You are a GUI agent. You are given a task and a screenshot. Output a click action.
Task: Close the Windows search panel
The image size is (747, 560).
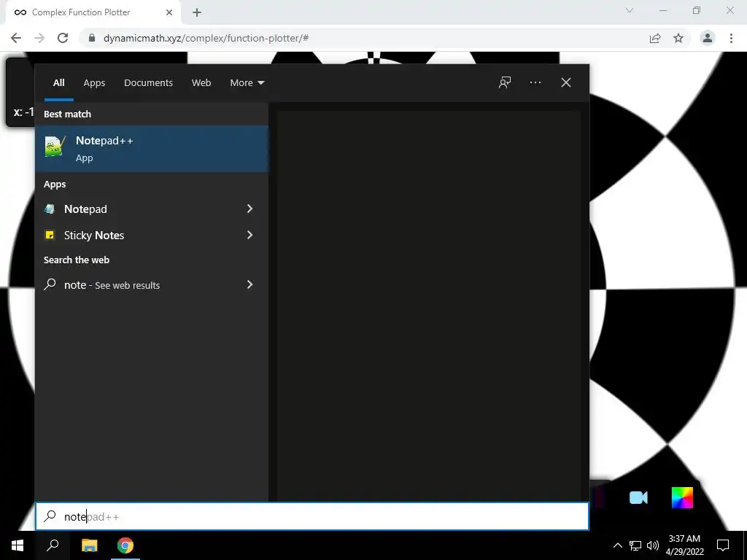pos(565,82)
